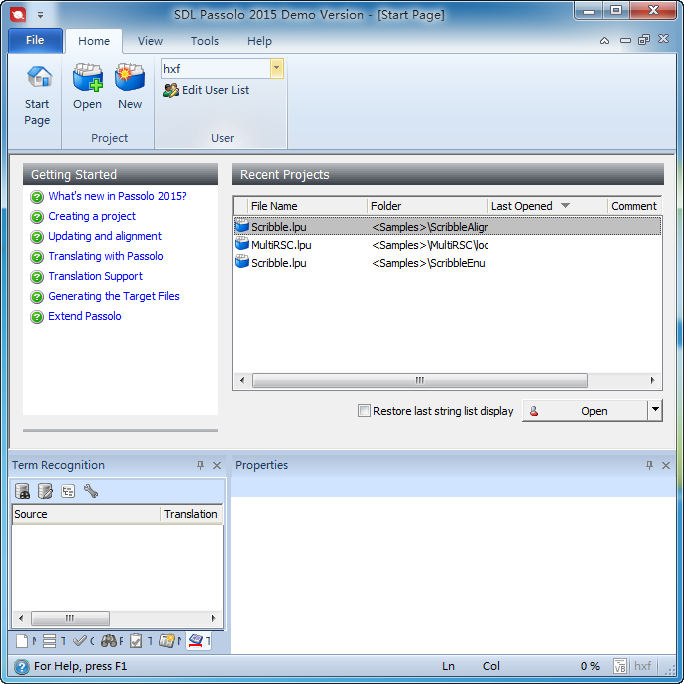Click the MultiRSC.lpu project file icon
This screenshot has width=684, height=684.
[x=242, y=244]
